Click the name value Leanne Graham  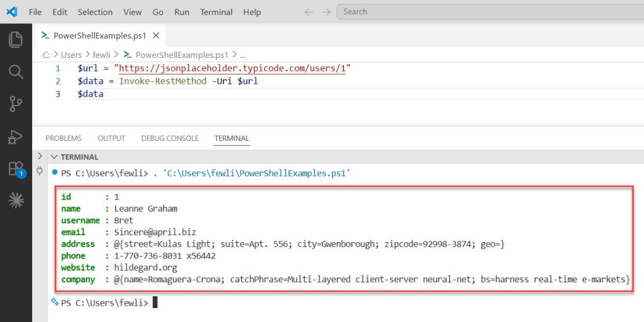coord(146,209)
